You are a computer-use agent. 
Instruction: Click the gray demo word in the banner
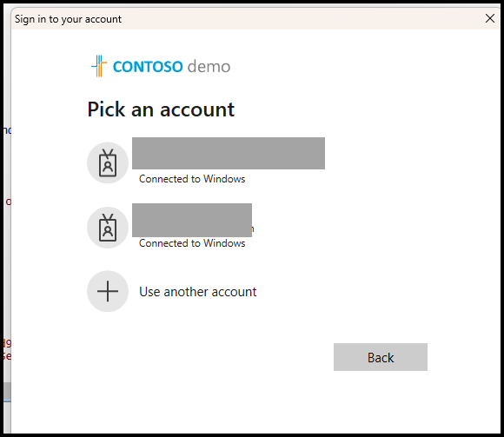click(209, 67)
